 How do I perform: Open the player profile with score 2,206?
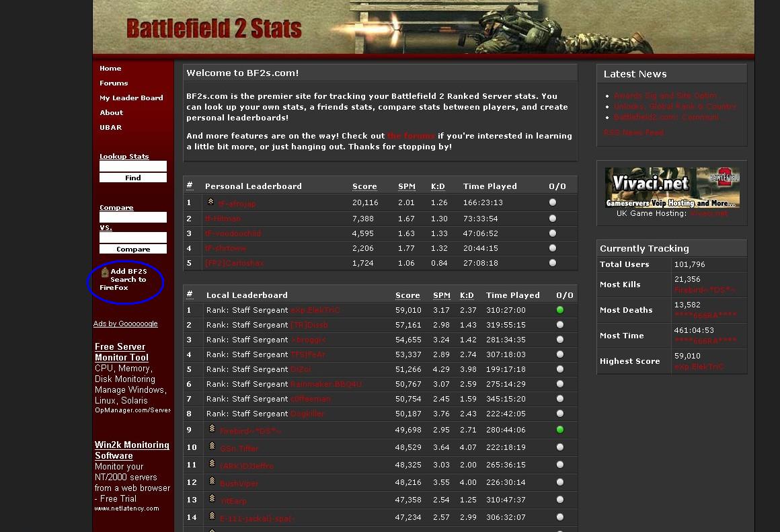click(226, 248)
